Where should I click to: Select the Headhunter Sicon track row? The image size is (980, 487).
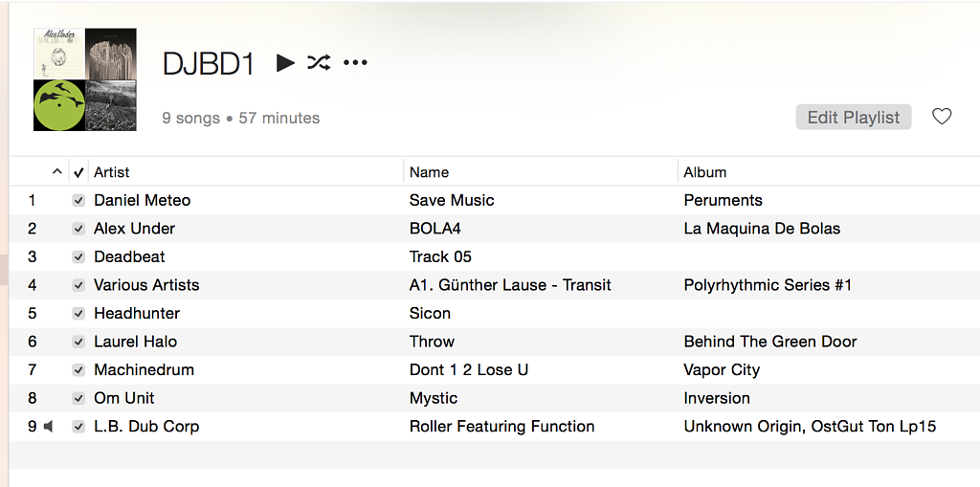point(495,313)
